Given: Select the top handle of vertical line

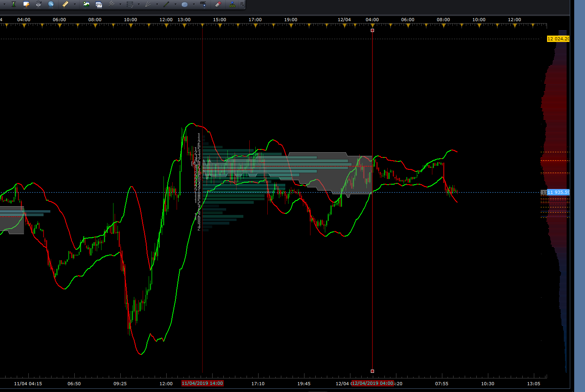Looking at the screenshot, I should point(372,30).
